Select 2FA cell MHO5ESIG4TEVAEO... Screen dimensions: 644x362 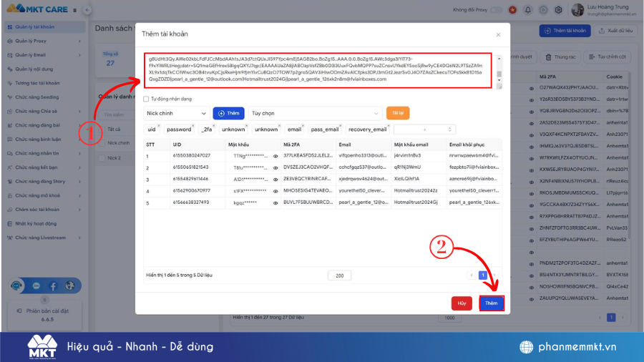308,191
